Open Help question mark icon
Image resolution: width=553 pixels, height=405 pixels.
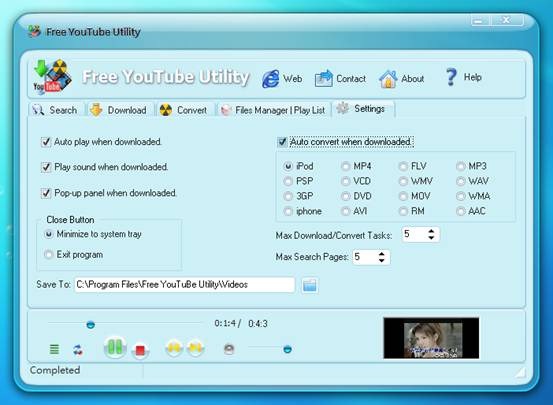(451, 77)
